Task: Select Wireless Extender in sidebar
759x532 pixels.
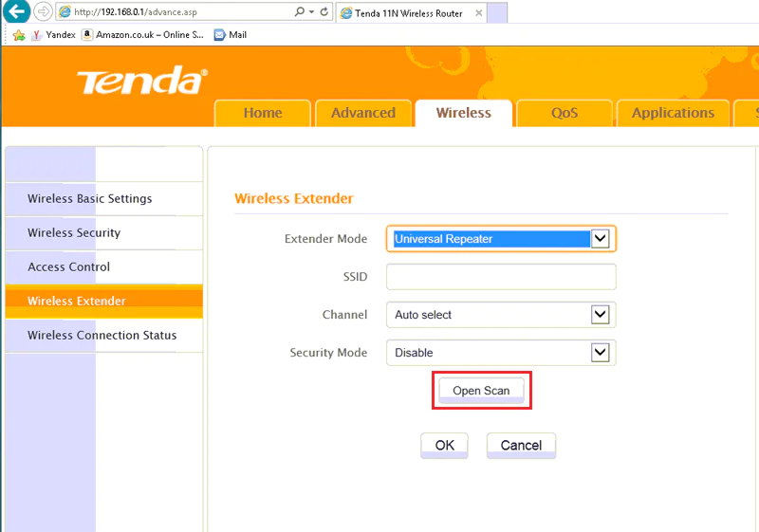Action: click(104, 301)
